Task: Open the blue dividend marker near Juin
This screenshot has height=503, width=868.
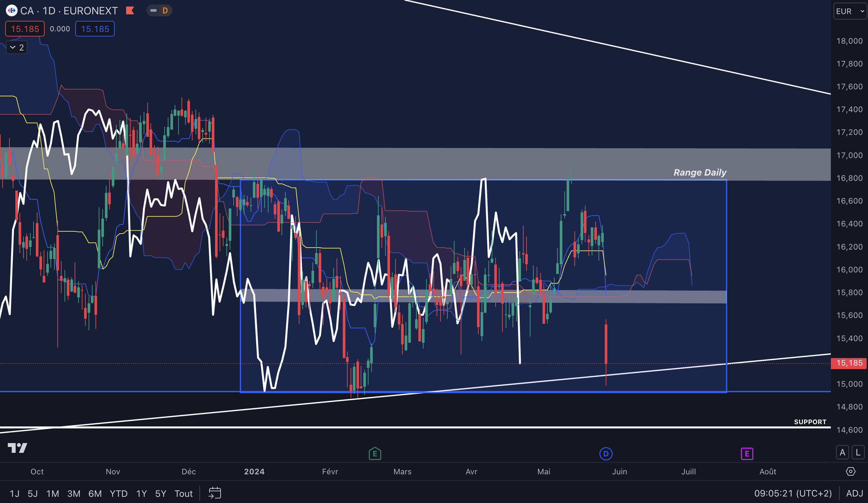Action: click(606, 454)
